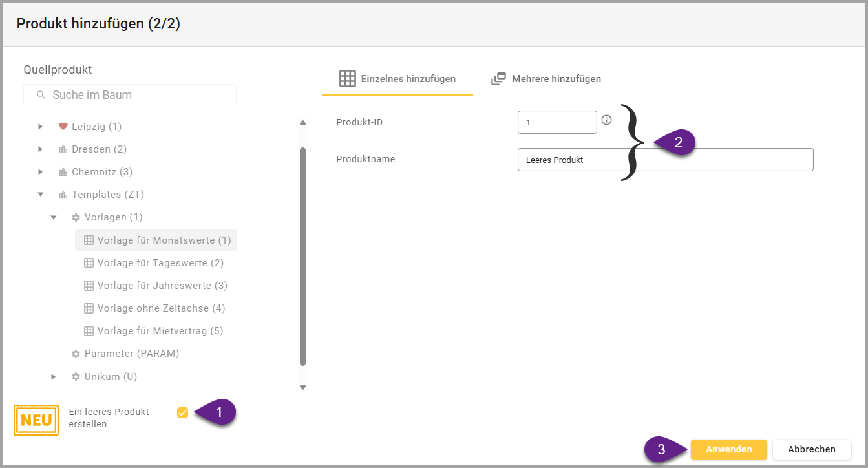Click the table icon of Vorlage für Mietvertrag
868x468 pixels.
click(x=89, y=331)
